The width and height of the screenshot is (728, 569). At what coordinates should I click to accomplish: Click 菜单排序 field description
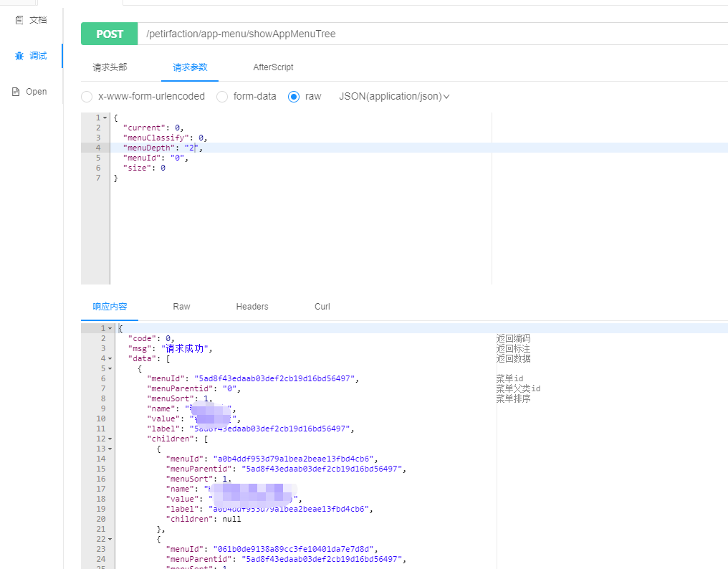513,398
